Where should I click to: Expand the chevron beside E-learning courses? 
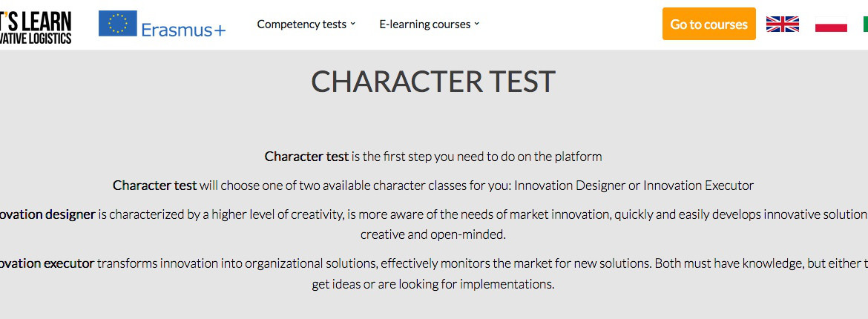point(476,24)
